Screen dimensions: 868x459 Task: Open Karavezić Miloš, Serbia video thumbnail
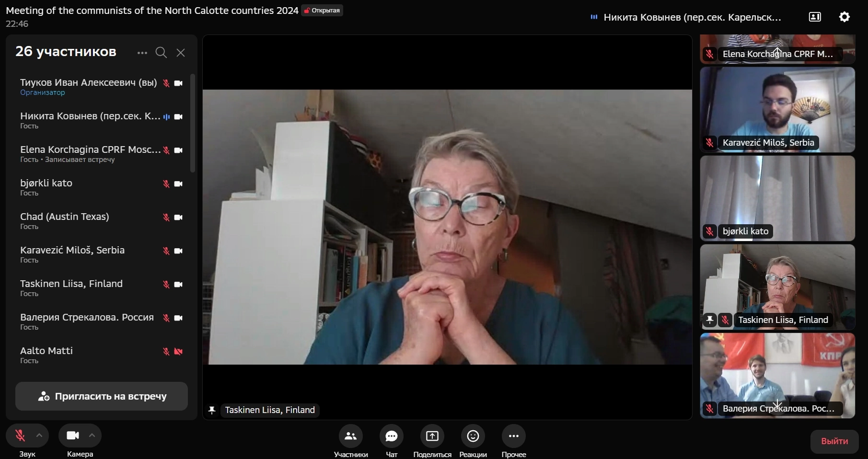click(777, 110)
